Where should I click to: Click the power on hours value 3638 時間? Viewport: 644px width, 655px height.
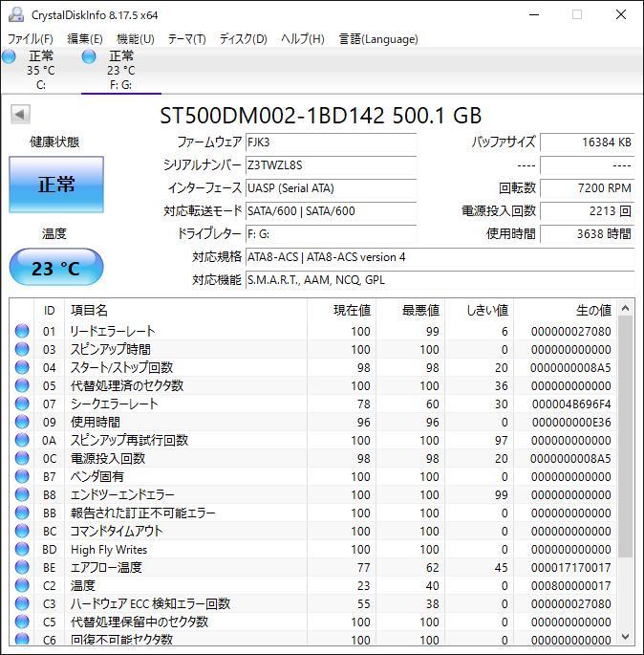click(x=588, y=234)
